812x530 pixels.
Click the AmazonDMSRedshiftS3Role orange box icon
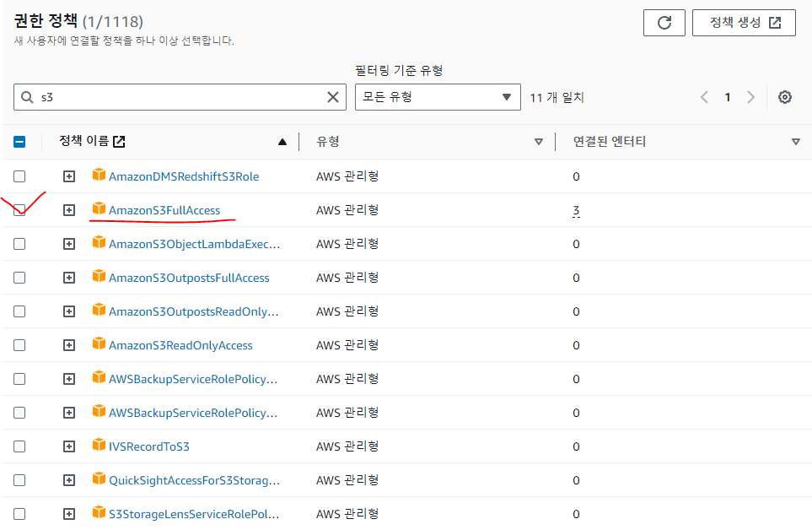click(x=99, y=175)
